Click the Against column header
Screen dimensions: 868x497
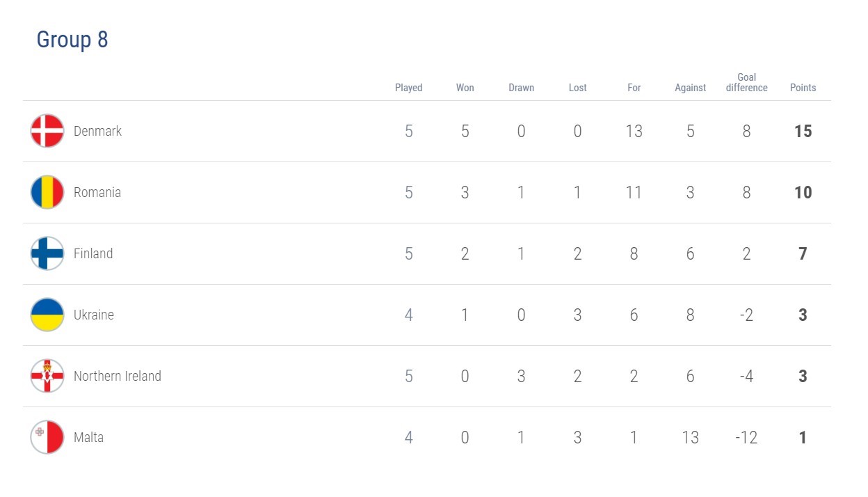click(691, 88)
